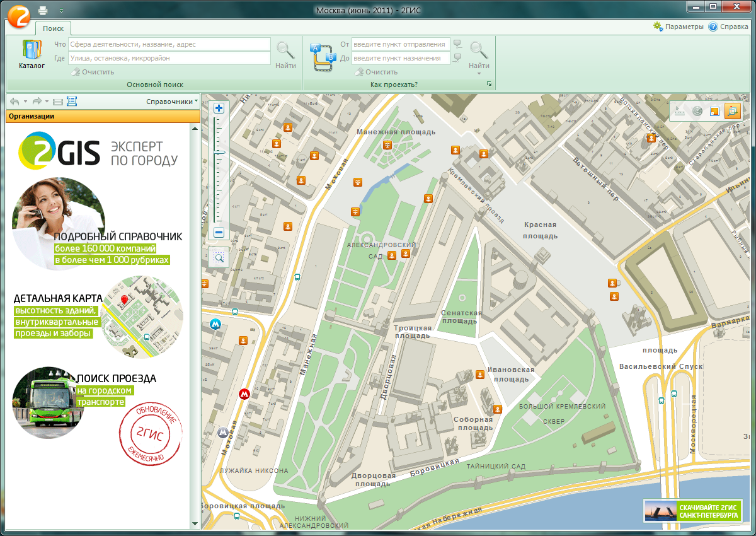The width and height of the screenshot is (756, 536).
Task: Click the Детальная карта promo heading
Action: tap(57, 298)
